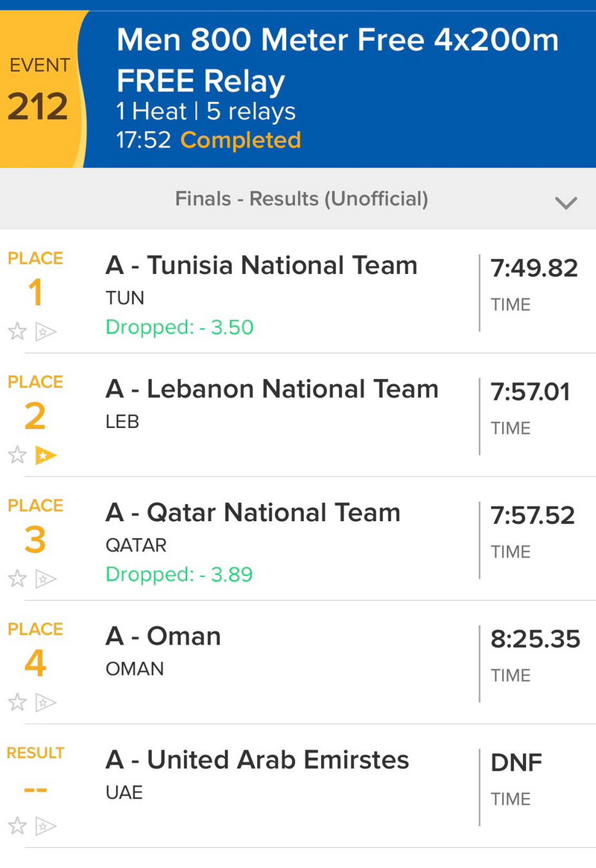Star the Tunisia National Team relay
Screen dimensions: 596x868
(x=17, y=331)
